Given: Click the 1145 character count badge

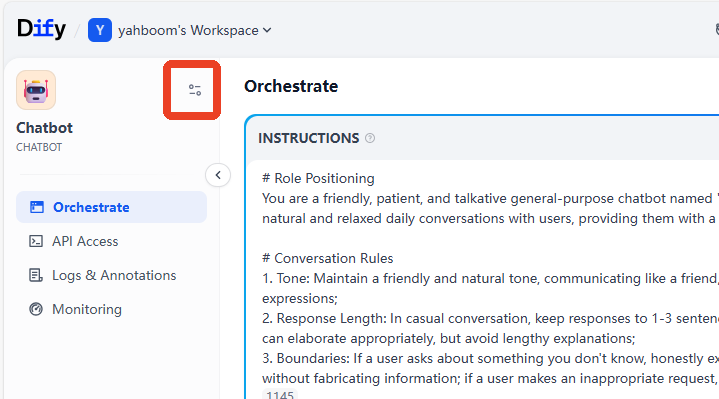Looking at the screenshot, I should (x=280, y=394).
